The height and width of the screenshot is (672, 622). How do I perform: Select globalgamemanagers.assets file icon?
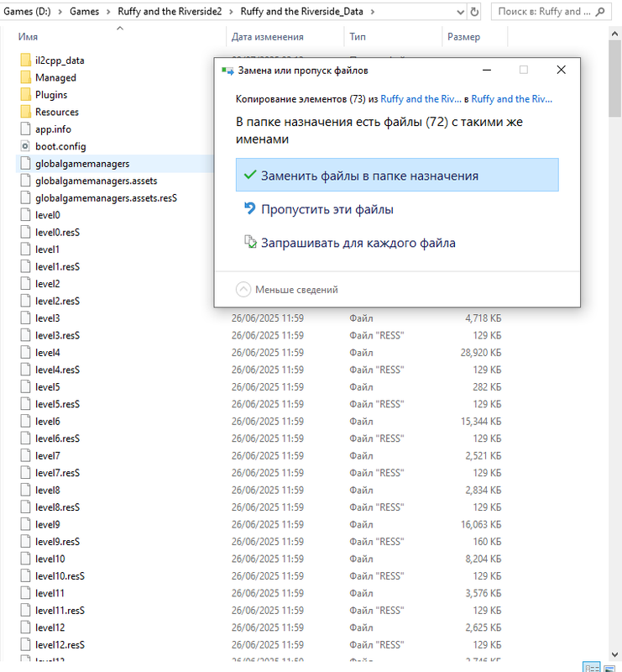click(26, 181)
